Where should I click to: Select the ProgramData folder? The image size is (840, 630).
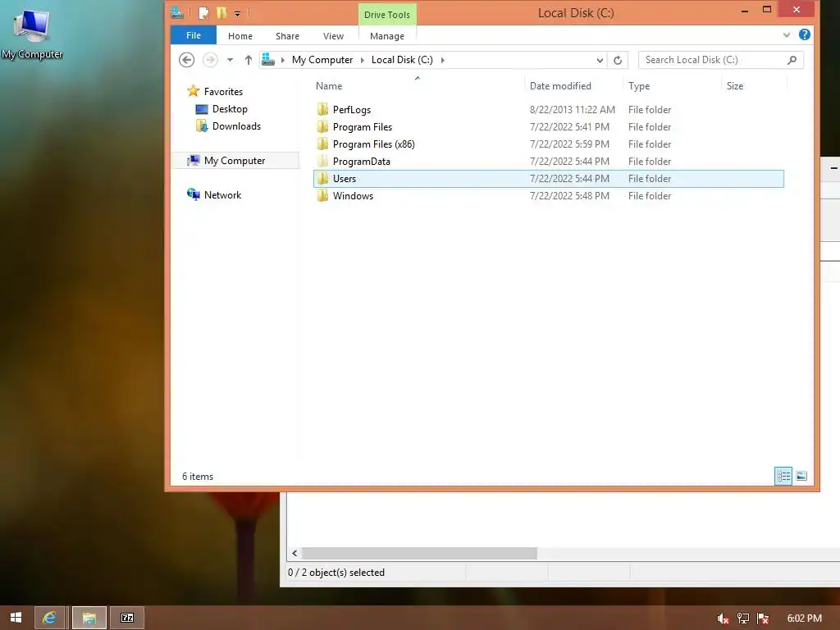[x=549, y=161]
